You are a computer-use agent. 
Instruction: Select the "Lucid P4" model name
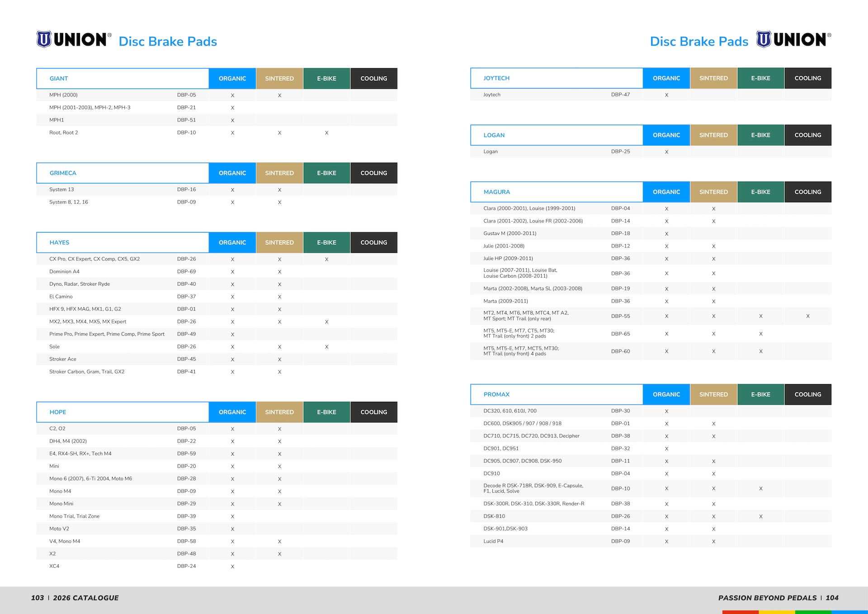[493, 542]
